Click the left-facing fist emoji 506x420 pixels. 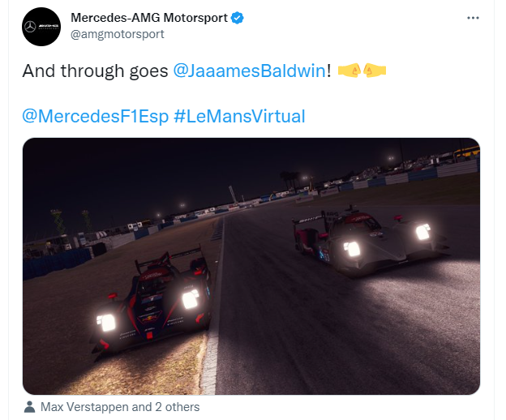pos(375,71)
